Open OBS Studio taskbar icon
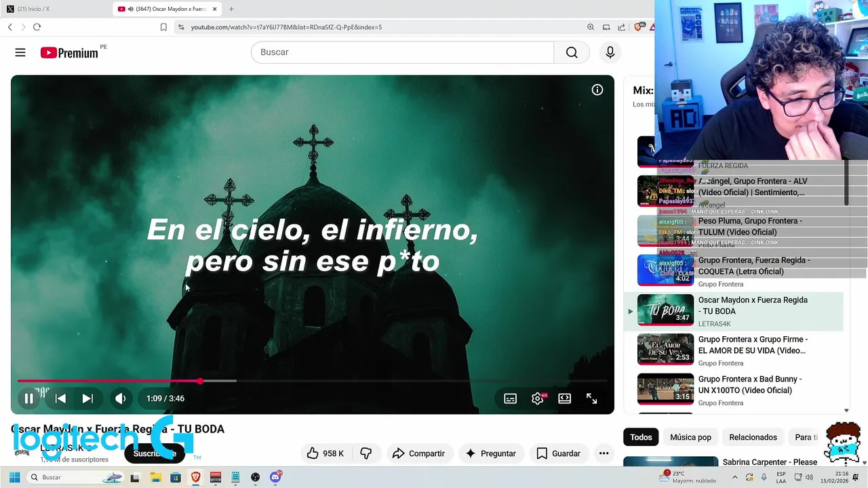The height and width of the screenshot is (488, 868). [x=255, y=477]
